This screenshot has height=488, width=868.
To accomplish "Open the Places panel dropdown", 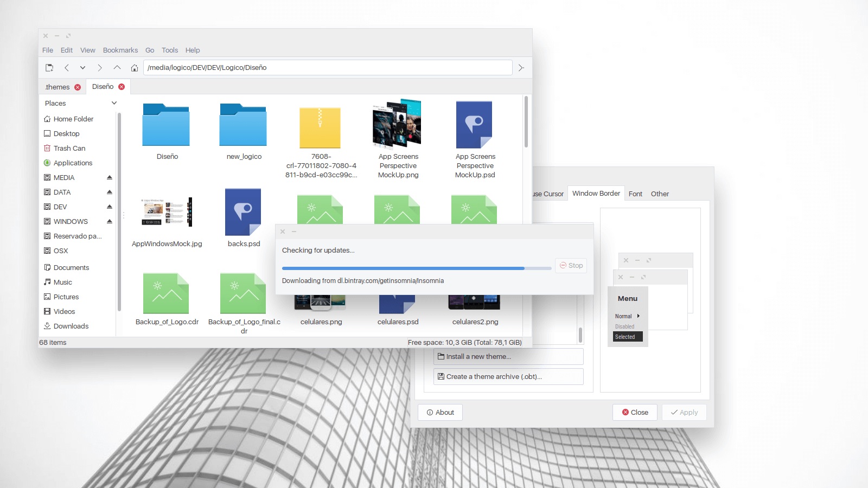I will (114, 103).
